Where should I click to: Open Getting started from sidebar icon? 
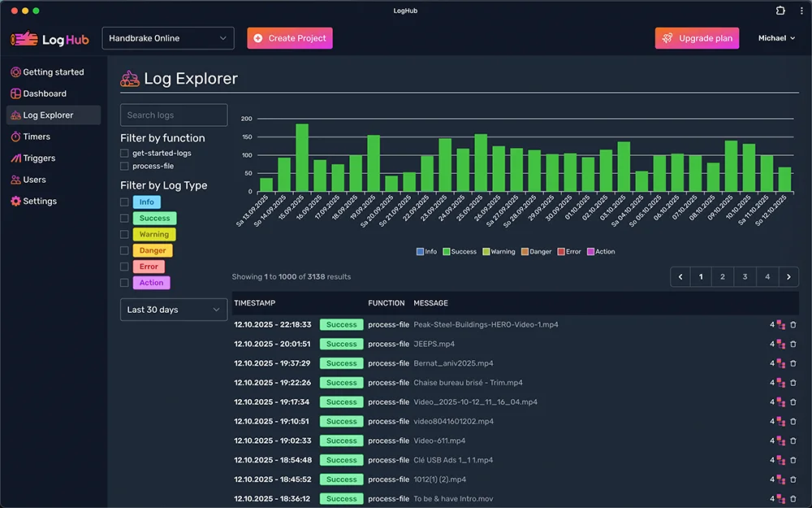coord(15,72)
